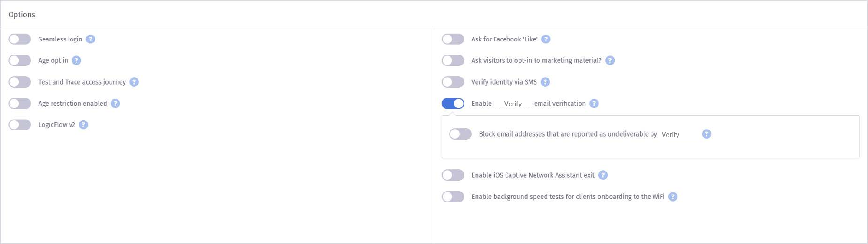Open help tooltip for Age opt in

tap(76, 60)
